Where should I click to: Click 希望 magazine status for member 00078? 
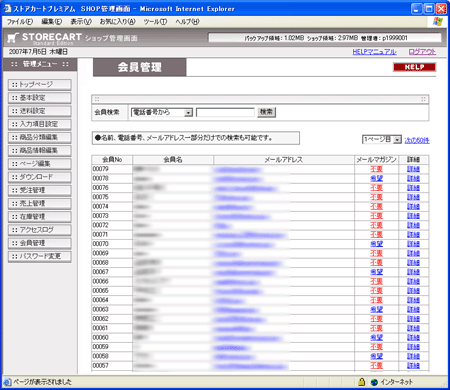click(376, 178)
